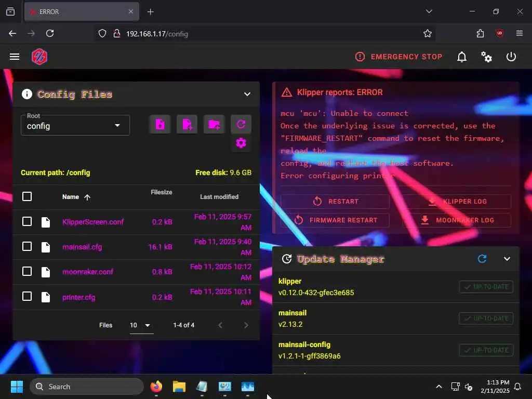This screenshot has height=399, width=532.
Task: Click mainsail-config version v1.2.1-1-gff3869a6
Action: pyautogui.click(x=309, y=356)
